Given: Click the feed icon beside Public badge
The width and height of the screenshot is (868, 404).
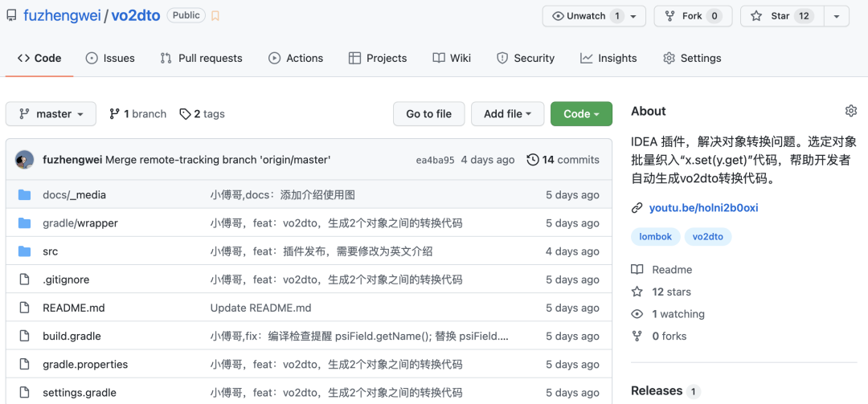Looking at the screenshot, I should click(x=215, y=16).
